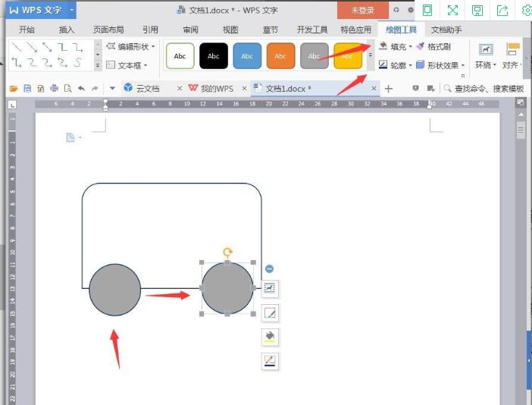Expand the shape style gallery
Viewport: 532px width, 405px height.
[370, 55]
